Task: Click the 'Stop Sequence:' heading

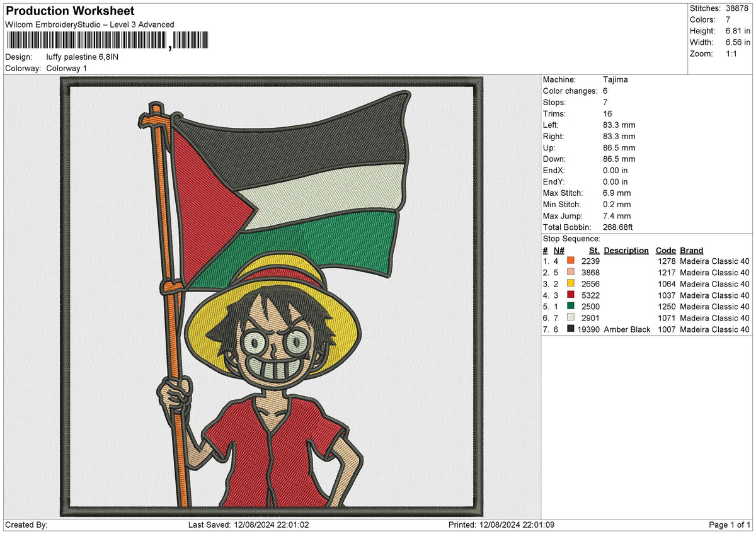Action: [x=571, y=239]
